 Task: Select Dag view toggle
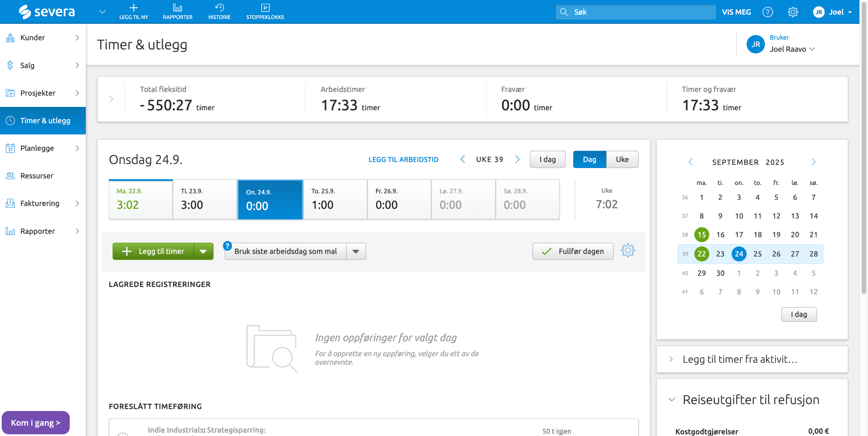click(x=589, y=159)
